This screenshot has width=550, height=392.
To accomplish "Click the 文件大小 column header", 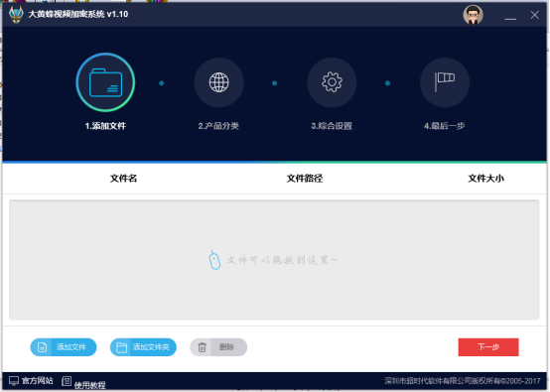I will (x=486, y=179).
